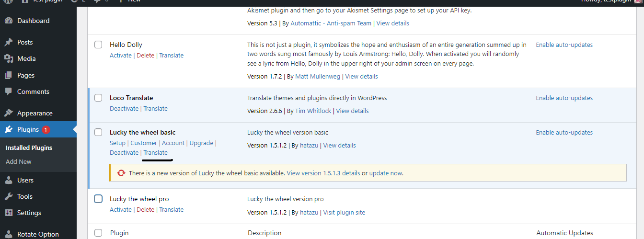This screenshot has height=239, width=644.
Task: Open the Dashboard menu
Action: pos(33,21)
